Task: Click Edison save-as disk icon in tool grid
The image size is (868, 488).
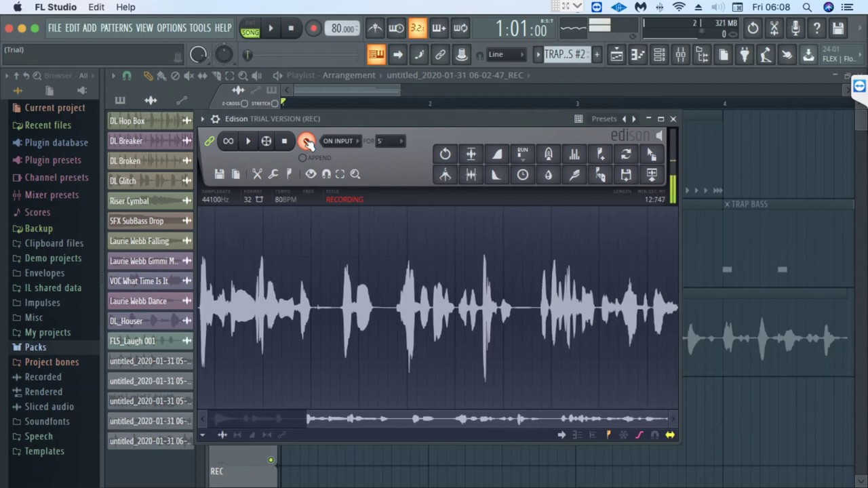Action: [626, 175]
